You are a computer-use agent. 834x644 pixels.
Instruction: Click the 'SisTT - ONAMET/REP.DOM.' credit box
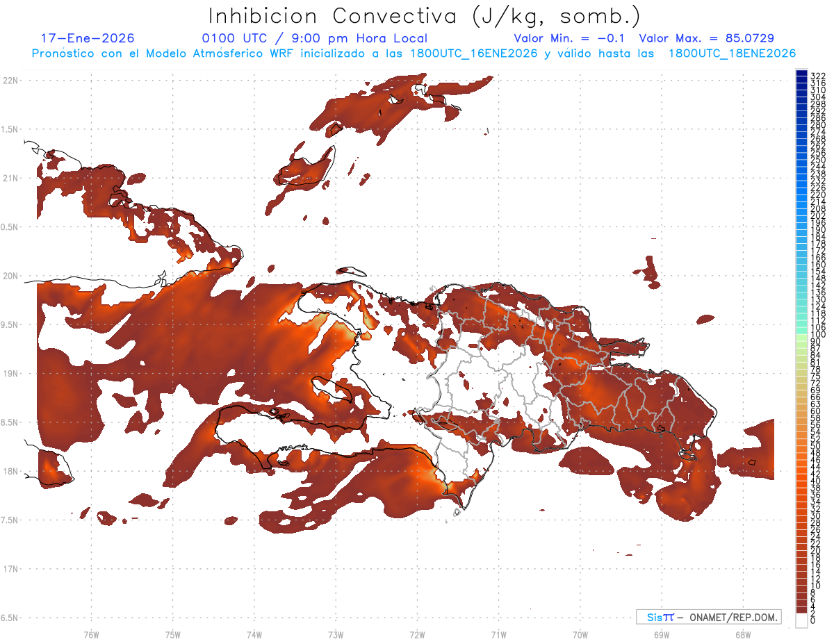(708, 617)
